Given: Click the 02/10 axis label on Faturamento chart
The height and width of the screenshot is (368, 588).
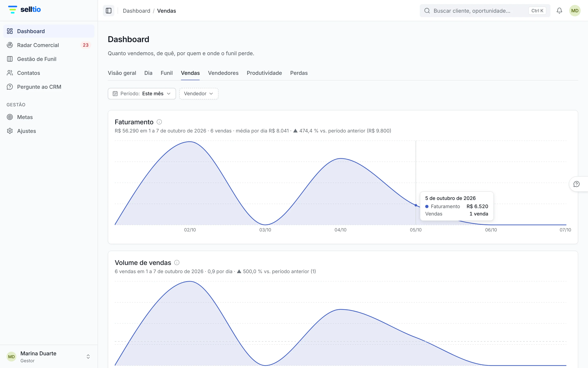Looking at the screenshot, I should [190, 230].
